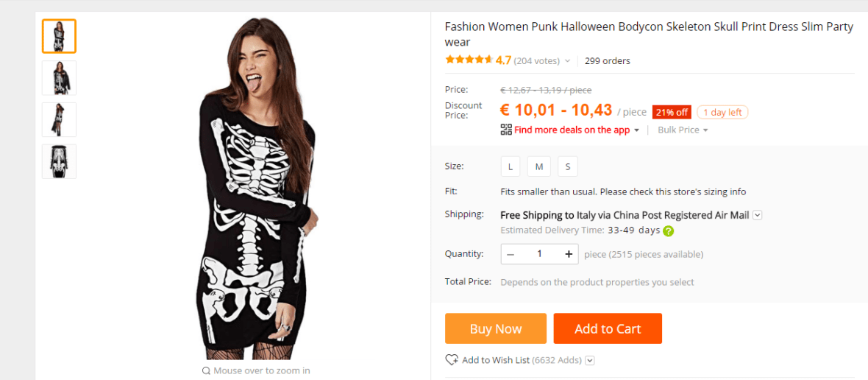Screen dimensions: 868x380
Task: Click the Buy Now button
Action: [x=496, y=328]
